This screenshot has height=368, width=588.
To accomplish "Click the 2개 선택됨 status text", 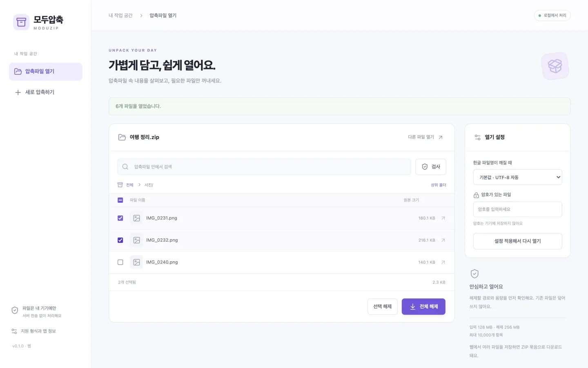I will [127, 283].
